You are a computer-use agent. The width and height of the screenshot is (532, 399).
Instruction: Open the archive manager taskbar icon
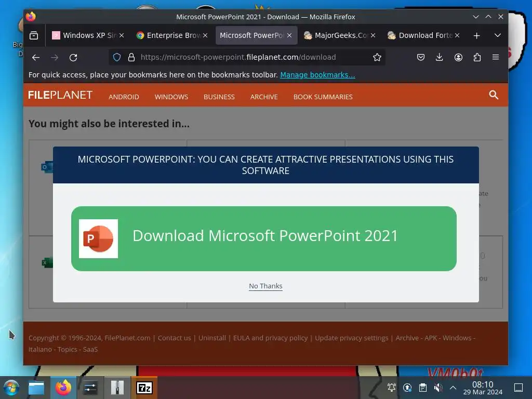click(117, 388)
